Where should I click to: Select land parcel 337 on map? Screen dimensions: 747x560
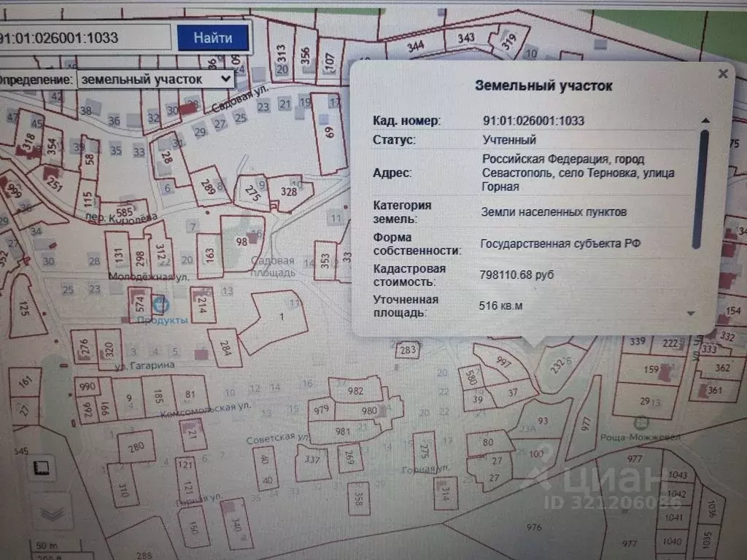312,460
